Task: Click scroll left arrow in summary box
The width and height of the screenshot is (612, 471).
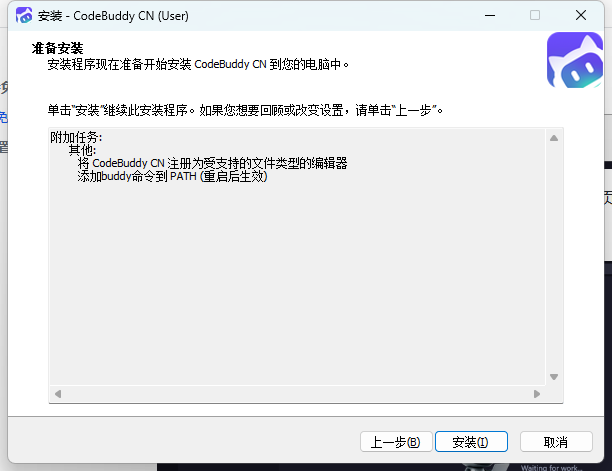Action: pyautogui.click(x=58, y=394)
